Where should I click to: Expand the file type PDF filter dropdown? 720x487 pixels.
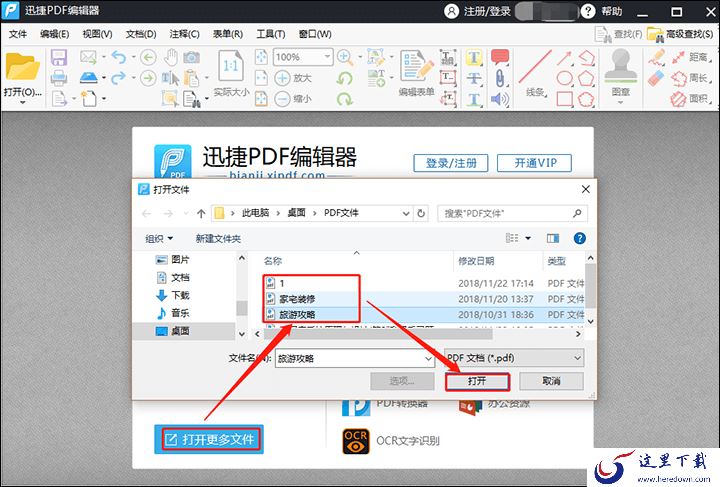pos(577,358)
